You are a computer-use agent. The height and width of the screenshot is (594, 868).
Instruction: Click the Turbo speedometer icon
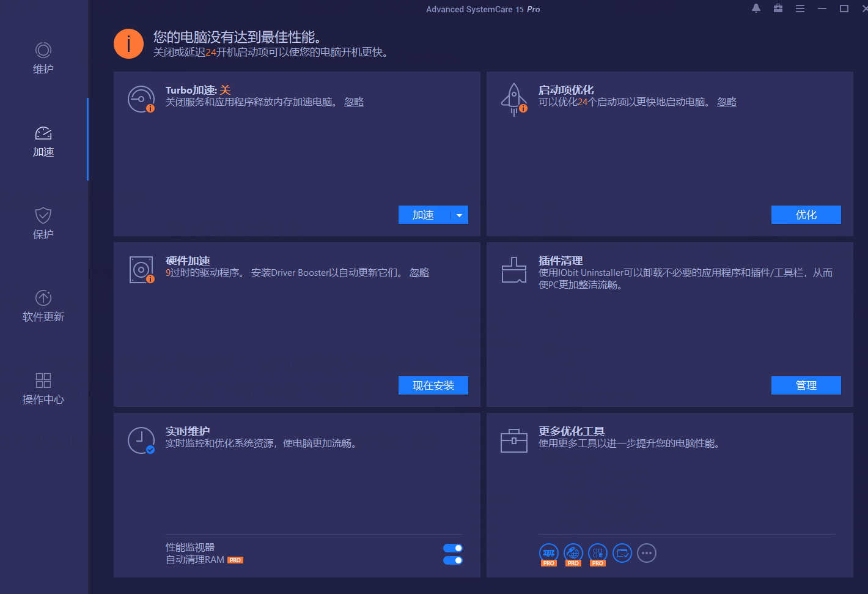coord(141,99)
